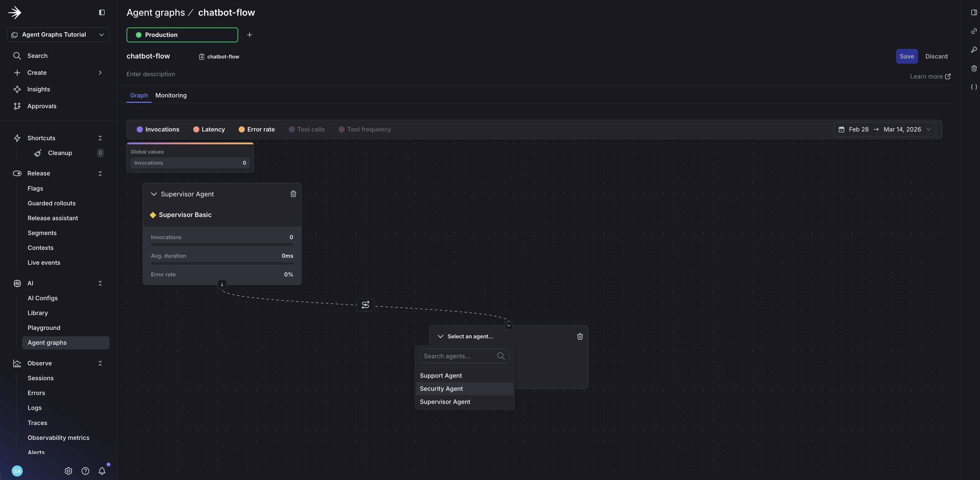980x480 pixels.
Task: Click the key icon in the right rail
Action: click(x=974, y=50)
